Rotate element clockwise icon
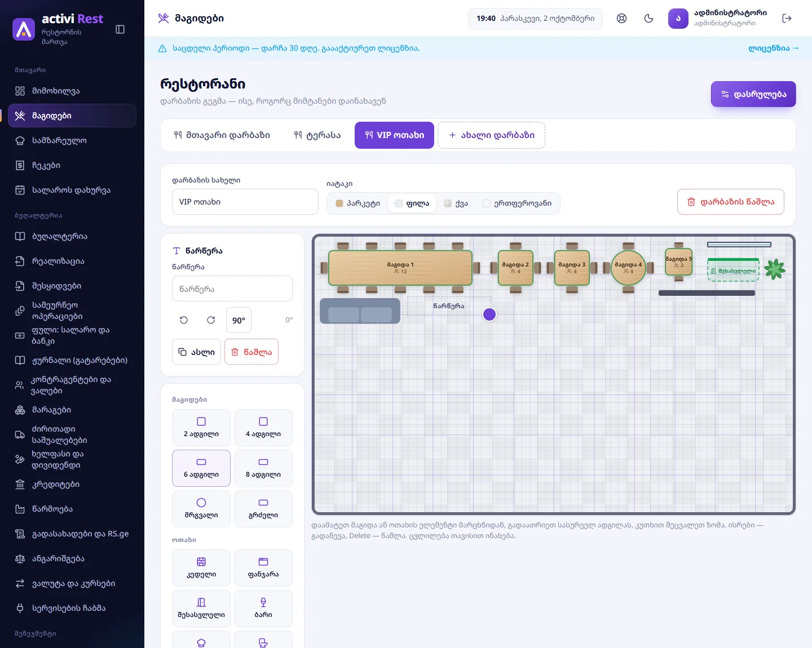Viewport: 812px width, 648px height. click(211, 320)
